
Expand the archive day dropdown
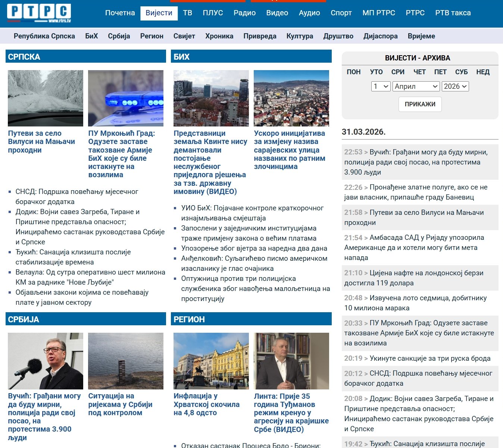point(381,87)
